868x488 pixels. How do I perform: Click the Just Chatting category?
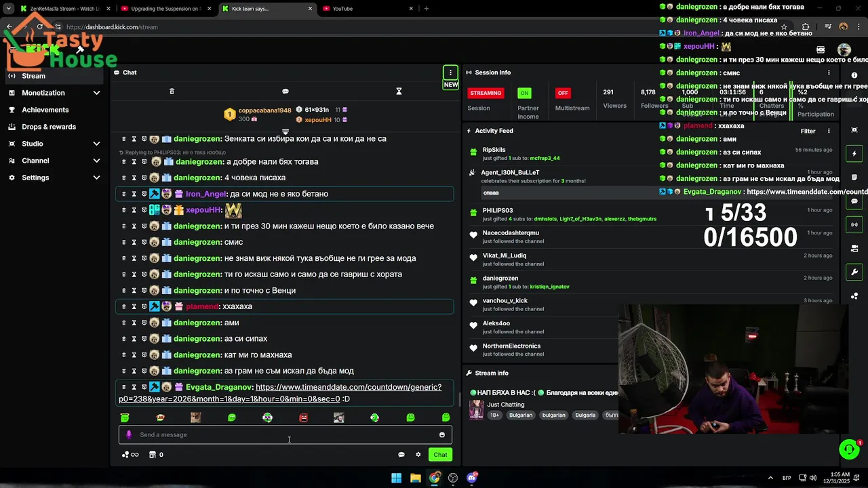point(505,405)
